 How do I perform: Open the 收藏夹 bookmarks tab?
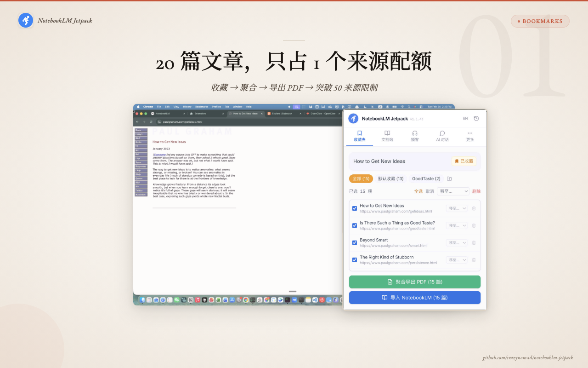click(x=360, y=136)
